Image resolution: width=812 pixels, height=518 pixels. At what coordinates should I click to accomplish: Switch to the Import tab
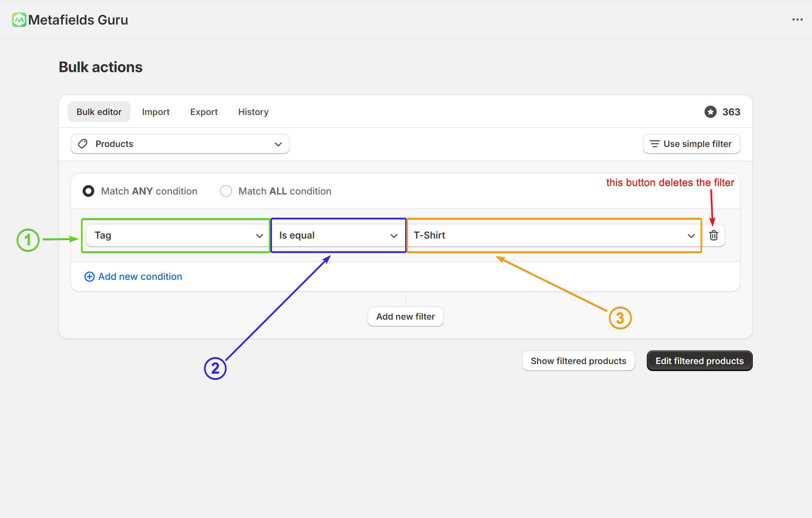[156, 112]
